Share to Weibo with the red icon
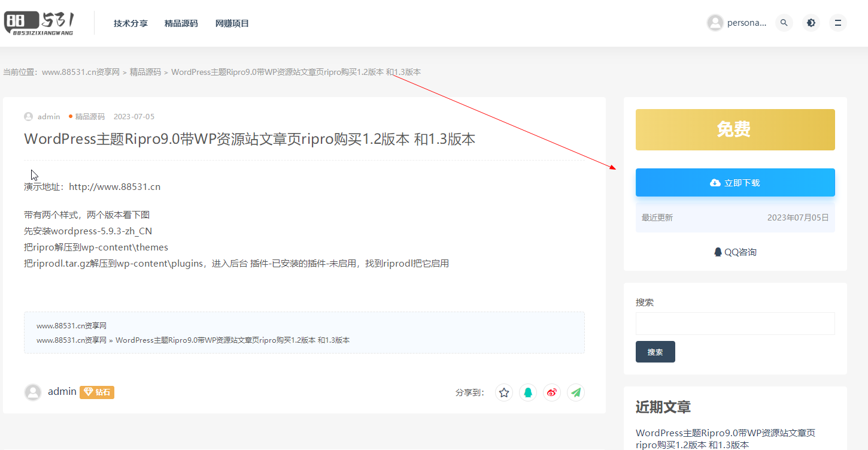 tap(552, 392)
